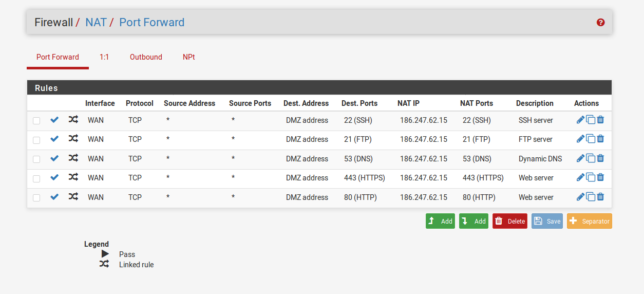Follow the NAT breadcrumb link
The width and height of the screenshot is (644, 294).
[x=96, y=22]
